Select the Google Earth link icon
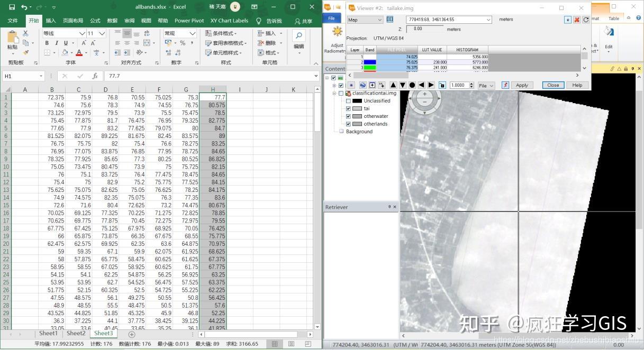The width and height of the screenshot is (644, 350). coord(363,85)
